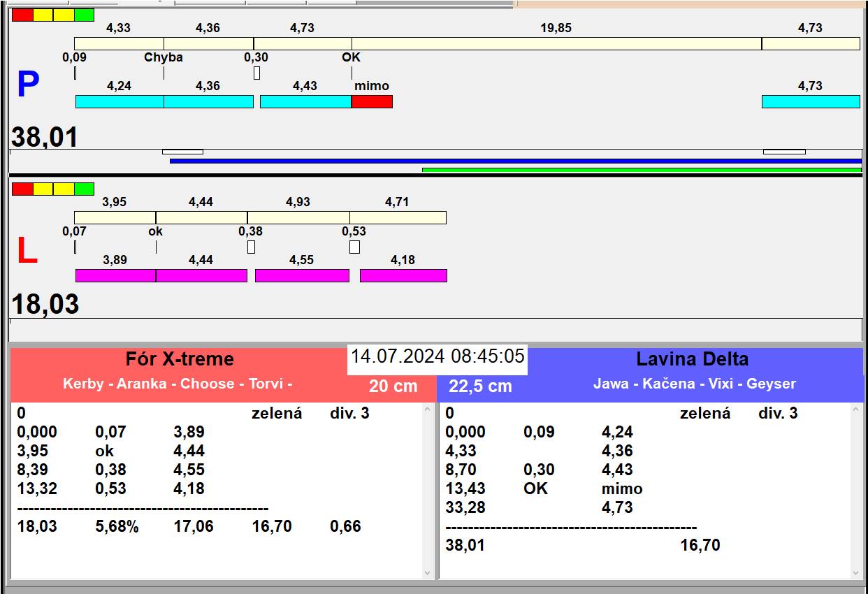Click the 0,30 pass marker box in lane P
The width and height of the screenshot is (868, 594).
[256, 73]
